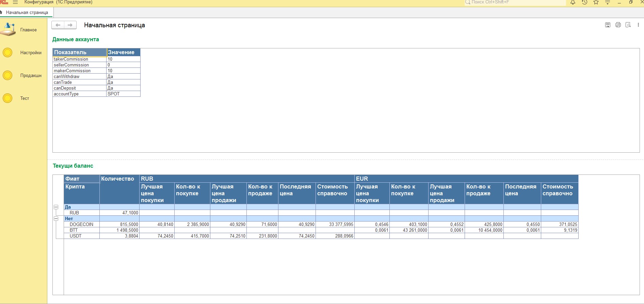Open the Продакшн section
The width and height of the screenshot is (644, 304).
click(31, 76)
